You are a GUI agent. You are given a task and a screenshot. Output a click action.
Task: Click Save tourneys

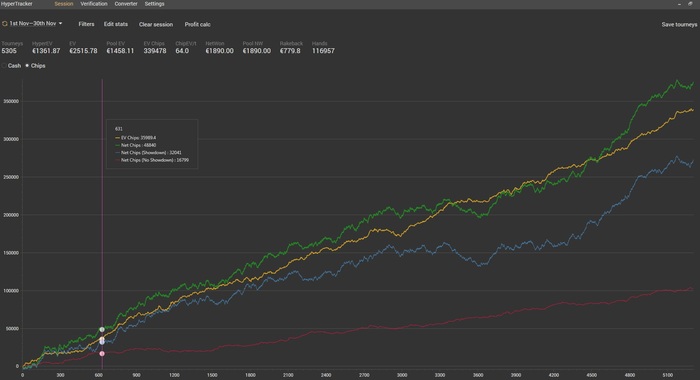679,25
